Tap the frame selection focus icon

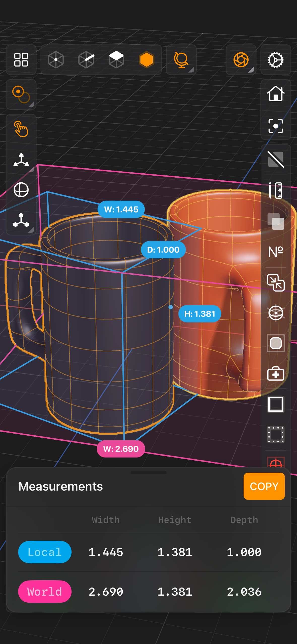tap(276, 126)
